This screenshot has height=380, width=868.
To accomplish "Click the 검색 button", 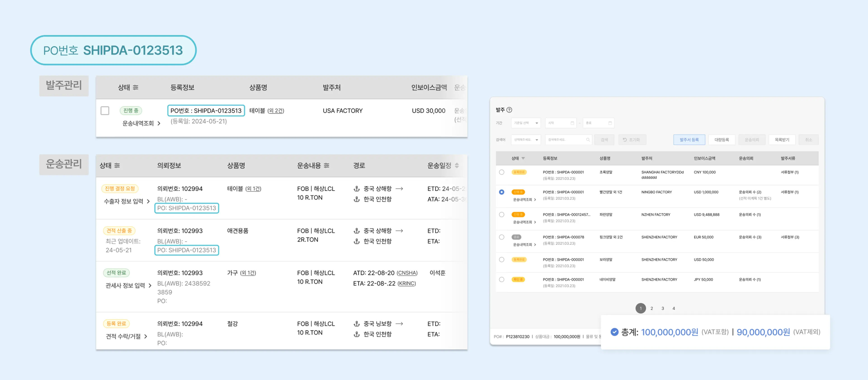I will [604, 140].
